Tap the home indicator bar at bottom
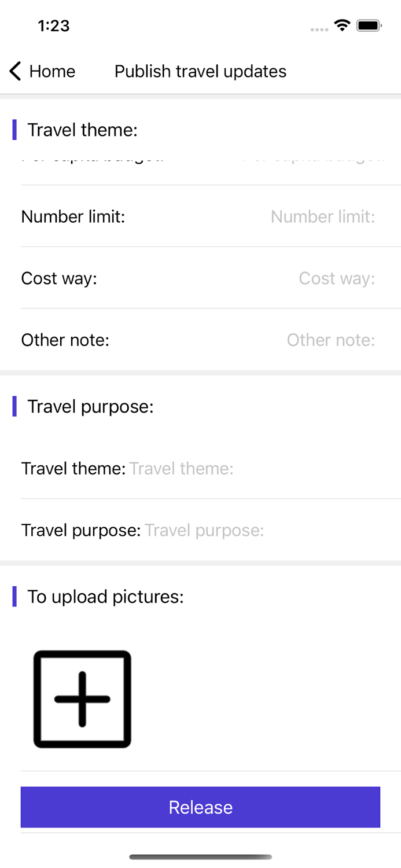 (200, 857)
